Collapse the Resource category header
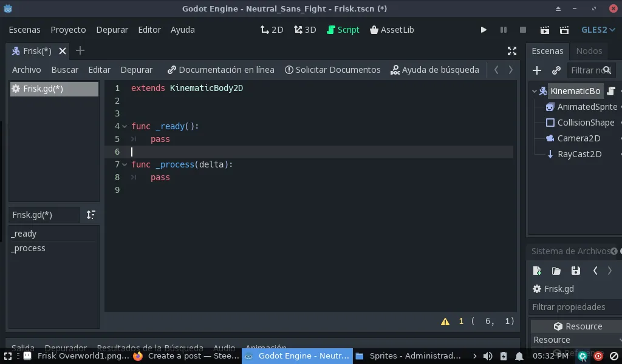 (x=577, y=326)
